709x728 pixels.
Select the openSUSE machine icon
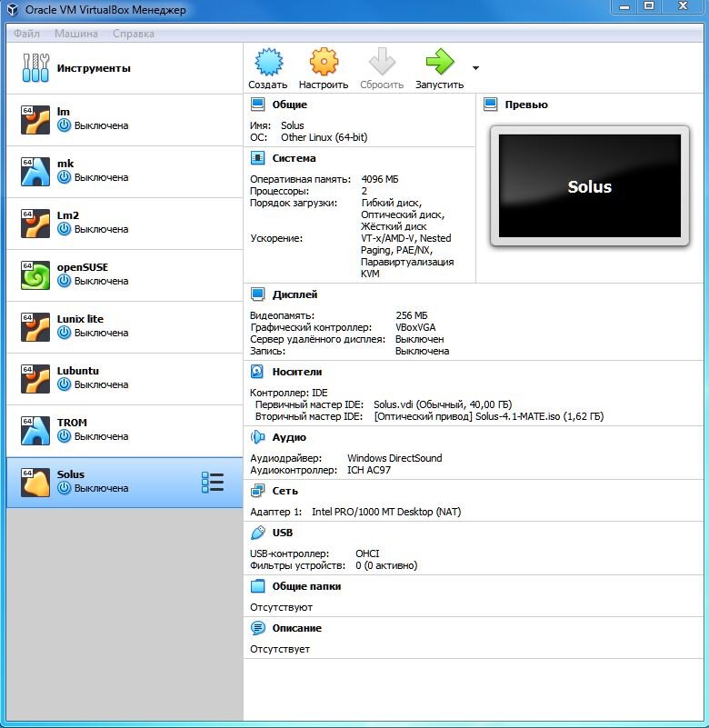coord(35,275)
